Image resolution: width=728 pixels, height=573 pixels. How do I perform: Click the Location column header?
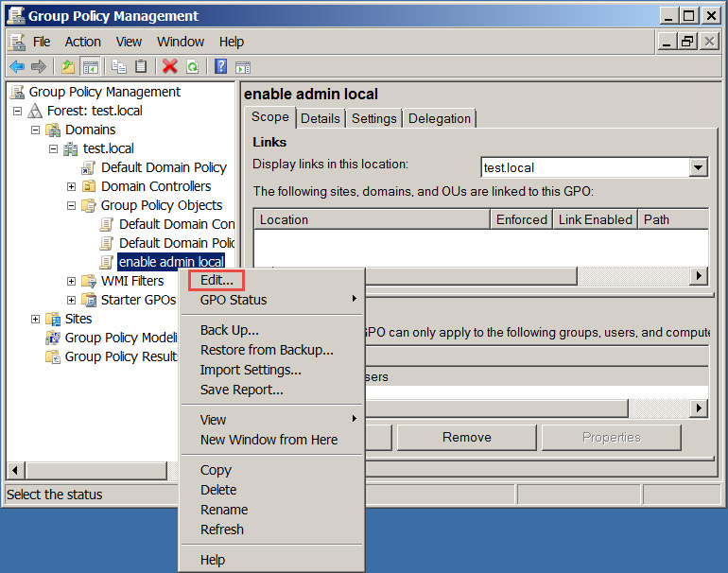click(373, 219)
